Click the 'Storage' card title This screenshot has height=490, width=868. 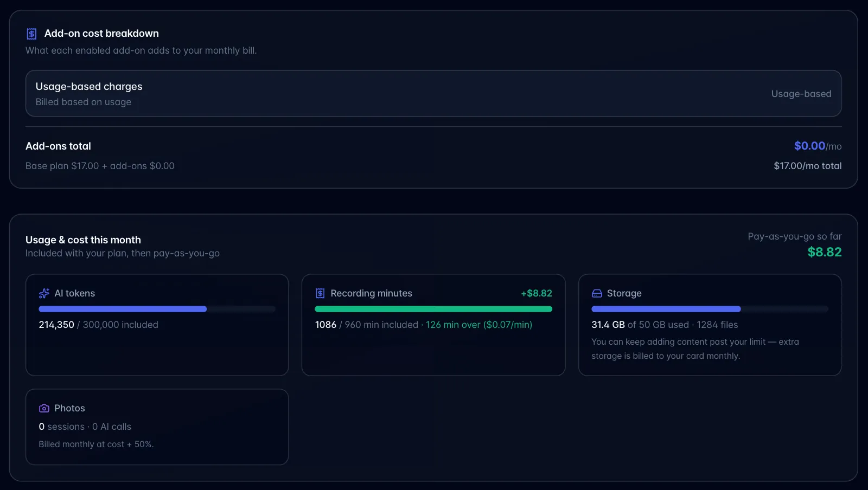624,293
